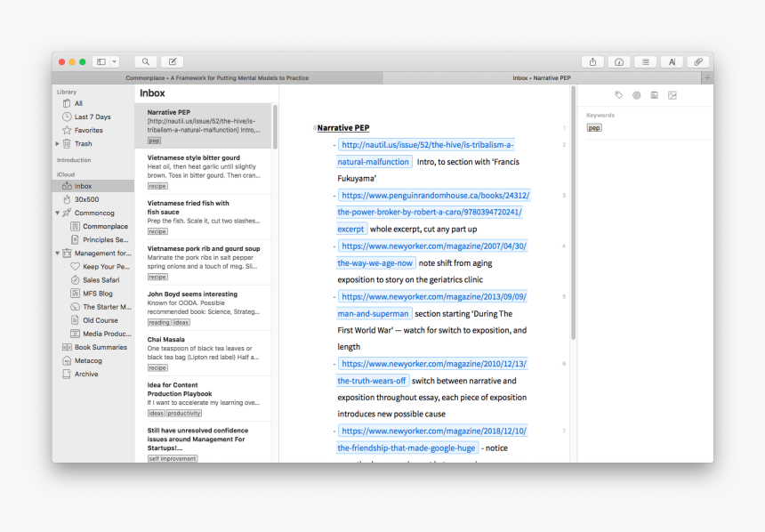Image resolution: width=765 pixels, height=532 pixels.
Task: Click the editor vertical scrollbar
Action: coord(573,213)
